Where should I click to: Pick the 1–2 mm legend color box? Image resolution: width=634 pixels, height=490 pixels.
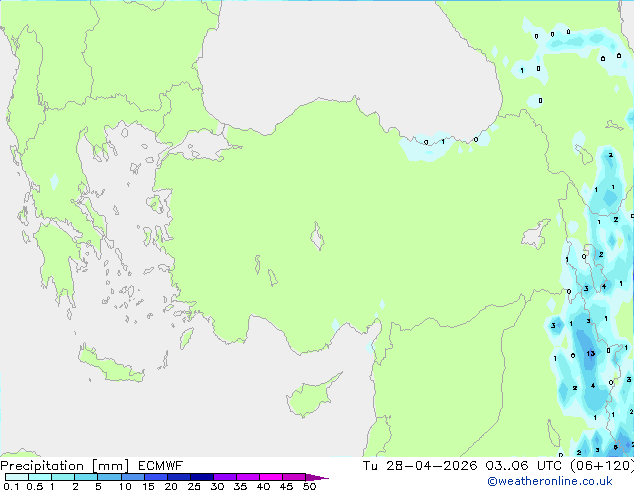click(63, 477)
